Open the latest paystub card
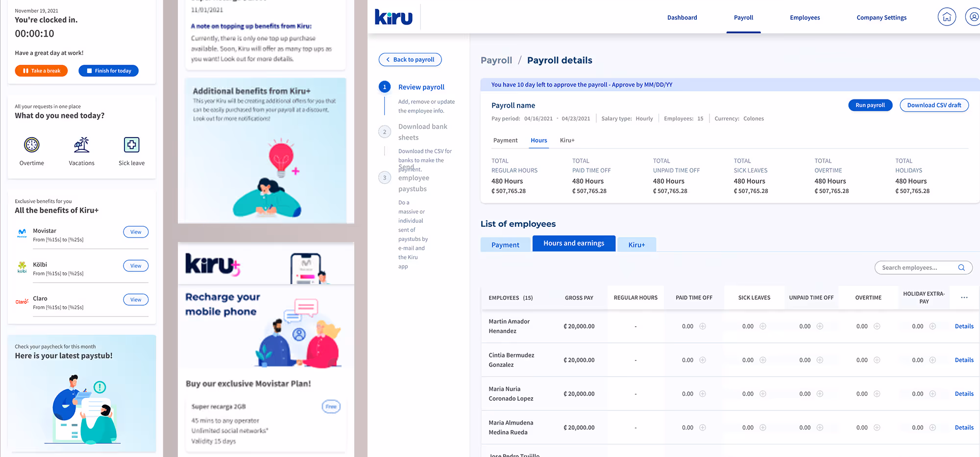The image size is (980, 457). tap(82, 393)
